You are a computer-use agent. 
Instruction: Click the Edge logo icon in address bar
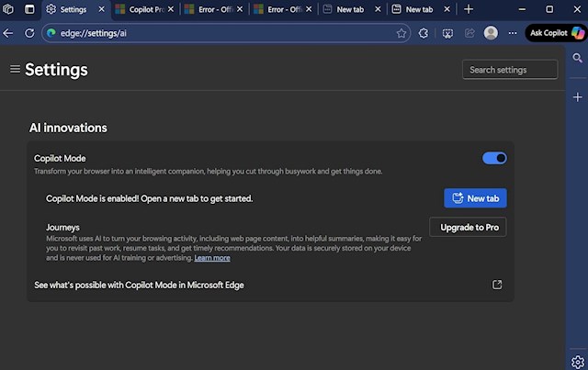(51, 33)
